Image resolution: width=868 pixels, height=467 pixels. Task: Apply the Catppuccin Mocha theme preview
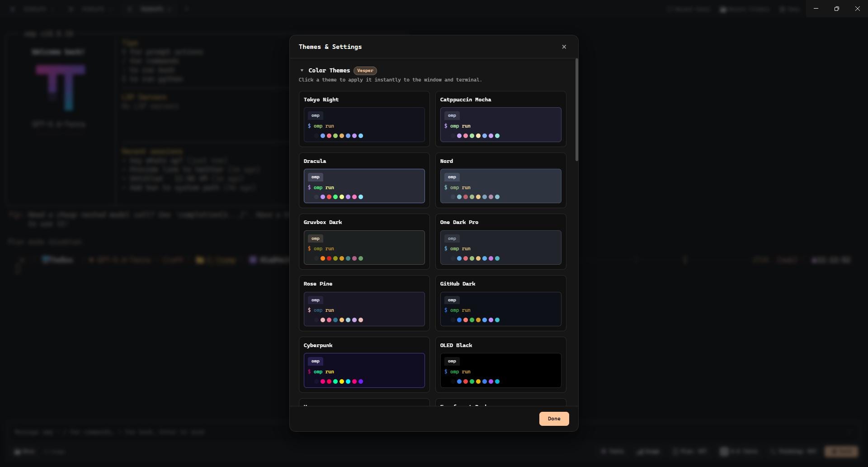(x=500, y=124)
